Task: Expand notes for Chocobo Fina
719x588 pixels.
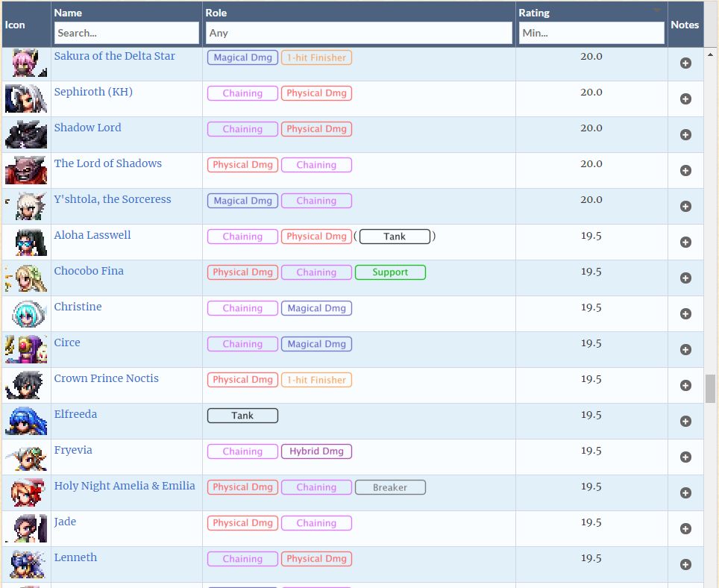Action: [x=685, y=278]
